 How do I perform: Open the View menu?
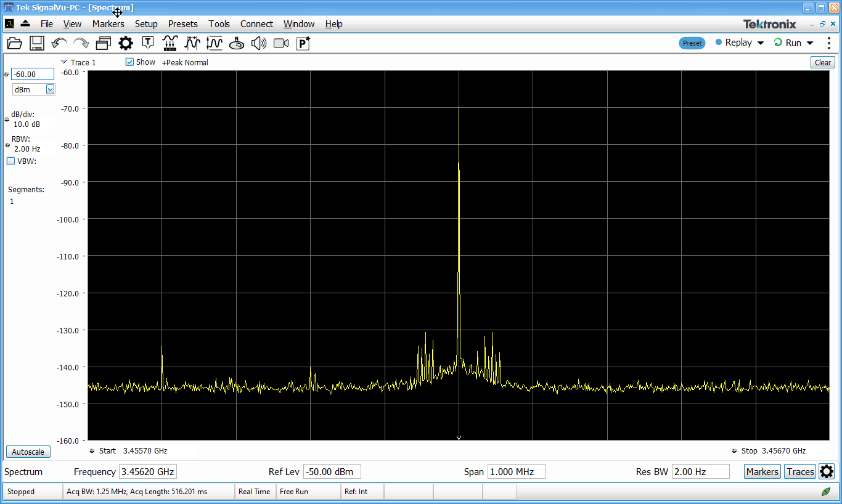[x=72, y=23]
